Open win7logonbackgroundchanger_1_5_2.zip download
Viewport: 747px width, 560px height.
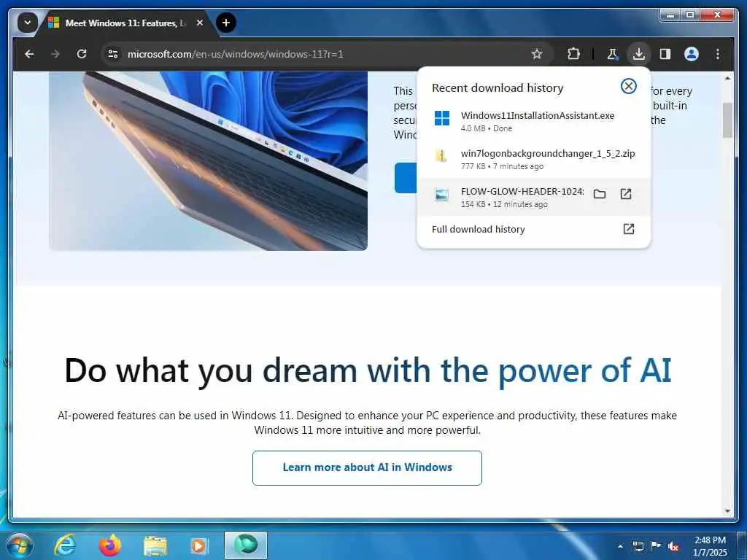(x=533, y=159)
